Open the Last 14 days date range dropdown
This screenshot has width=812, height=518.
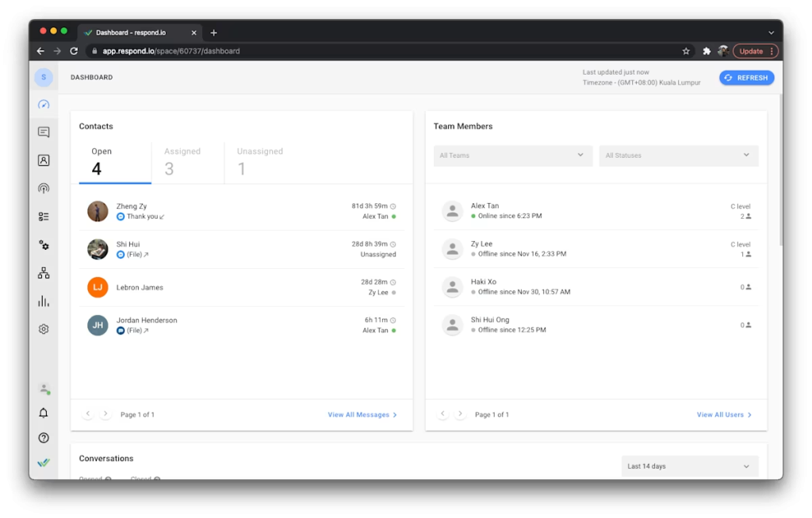click(688, 466)
